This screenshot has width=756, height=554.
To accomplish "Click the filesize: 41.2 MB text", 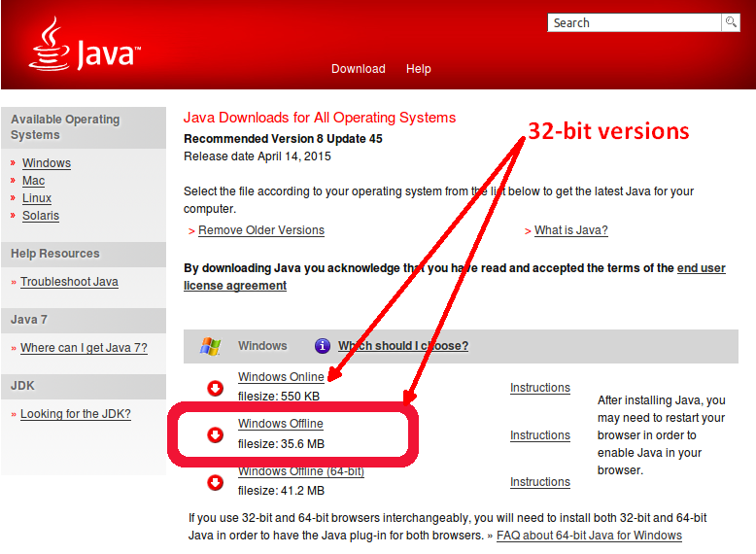I will click(x=281, y=491).
